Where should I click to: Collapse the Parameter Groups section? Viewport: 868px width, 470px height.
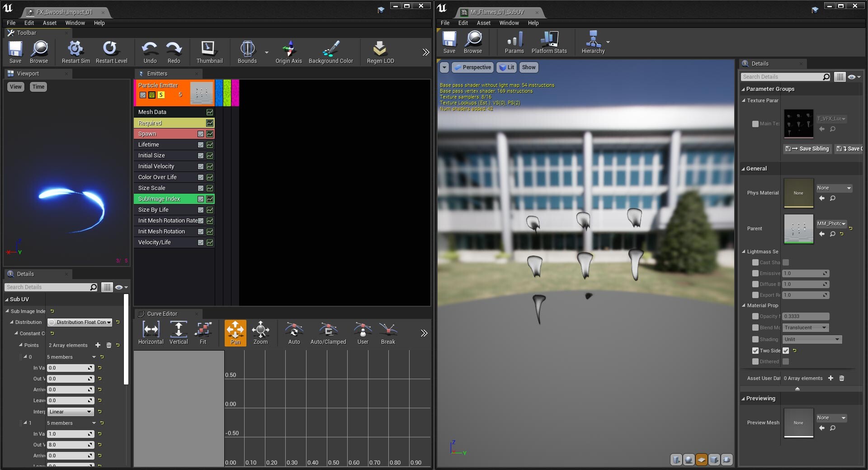743,89
